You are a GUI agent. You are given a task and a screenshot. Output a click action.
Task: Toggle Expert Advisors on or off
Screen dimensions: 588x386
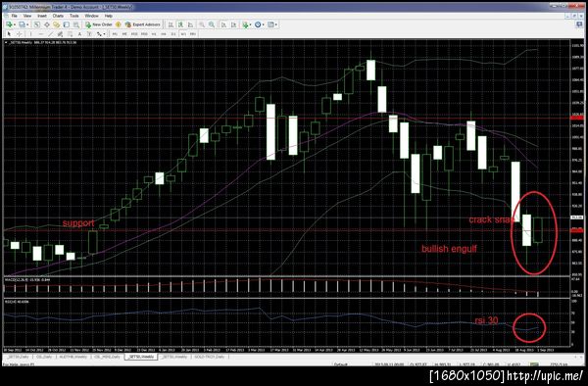tap(143, 24)
